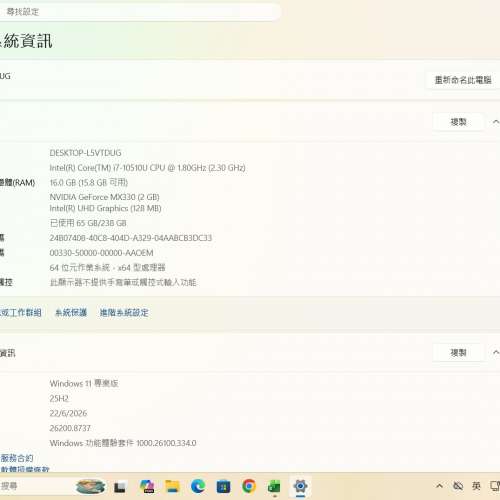Show hidden system tray icons
Image resolution: width=500 pixels, height=500 pixels.
coord(439,486)
